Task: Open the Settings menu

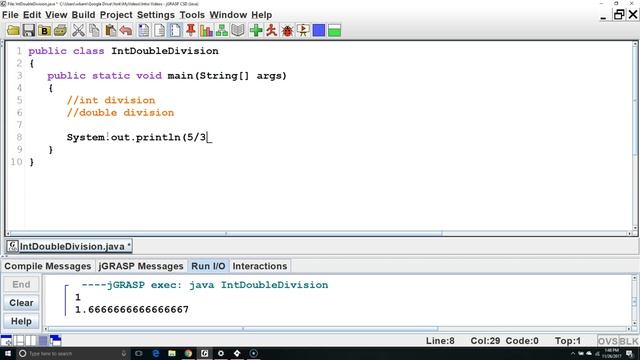Action: tap(156, 15)
